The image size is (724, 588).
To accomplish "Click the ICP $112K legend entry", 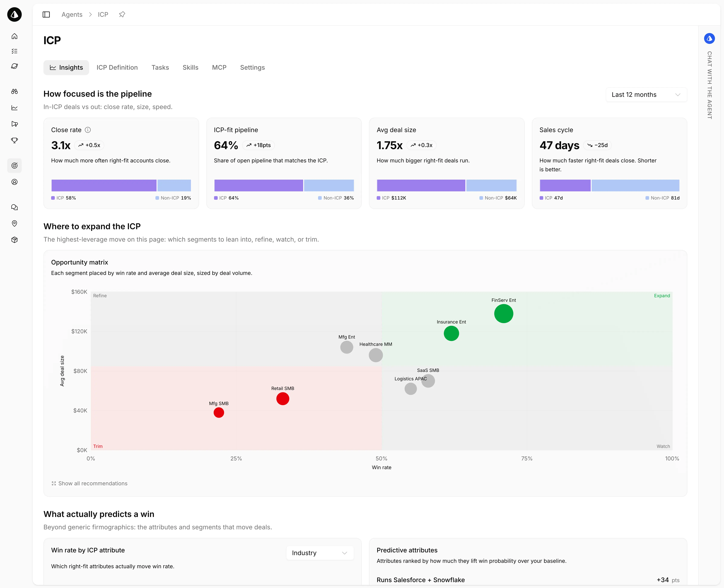I will pyautogui.click(x=391, y=198).
